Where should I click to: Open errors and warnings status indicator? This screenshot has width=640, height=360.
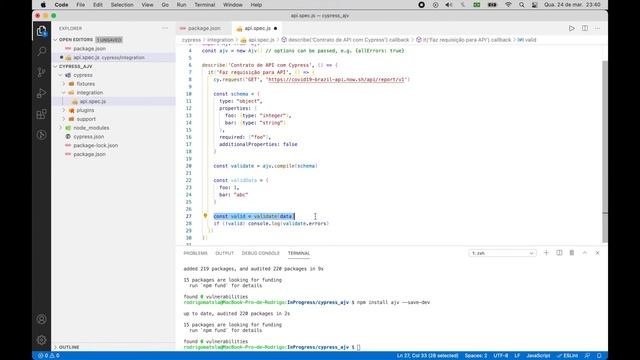[x=49, y=356]
